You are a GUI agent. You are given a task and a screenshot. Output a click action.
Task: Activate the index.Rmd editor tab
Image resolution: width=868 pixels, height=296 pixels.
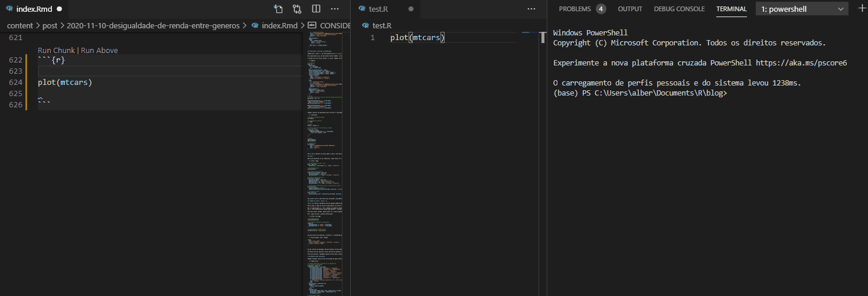(34, 9)
